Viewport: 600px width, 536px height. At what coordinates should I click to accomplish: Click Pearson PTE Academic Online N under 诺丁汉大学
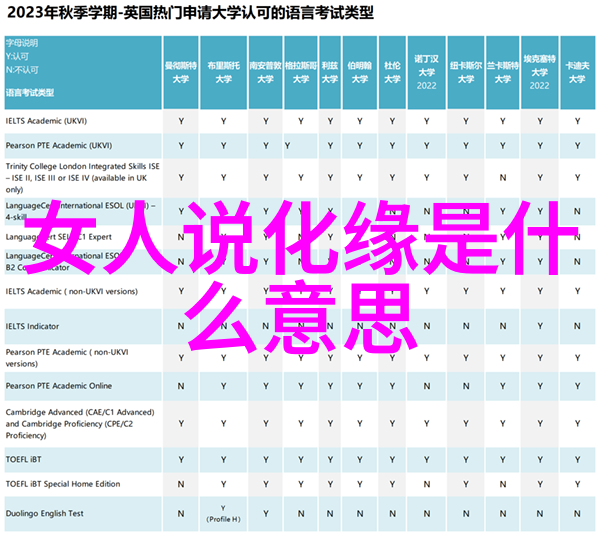click(426, 386)
